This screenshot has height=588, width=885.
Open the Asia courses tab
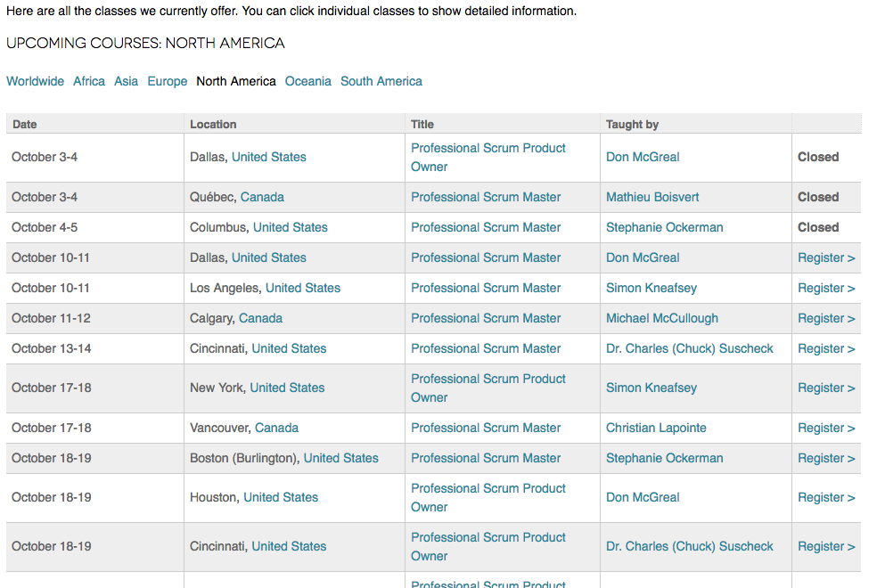(126, 81)
